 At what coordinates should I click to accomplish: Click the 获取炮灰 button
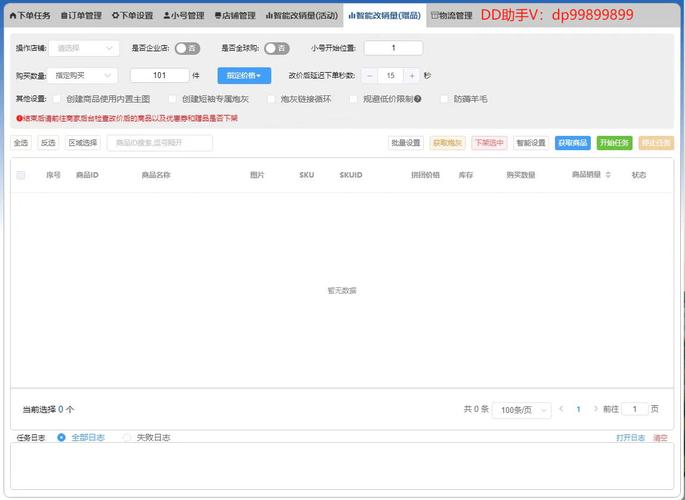(447, 143)
